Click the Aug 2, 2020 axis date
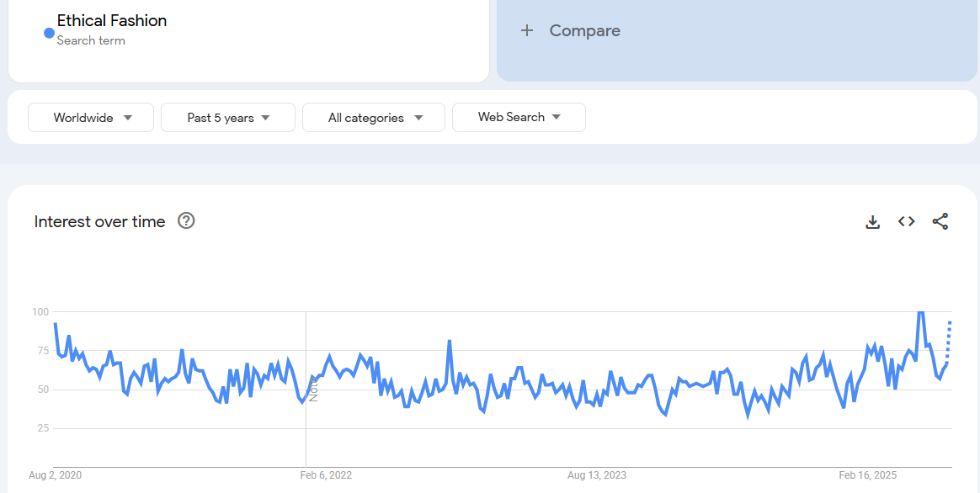The height and width of the screenshot is (493, 980). pos(55,475)
